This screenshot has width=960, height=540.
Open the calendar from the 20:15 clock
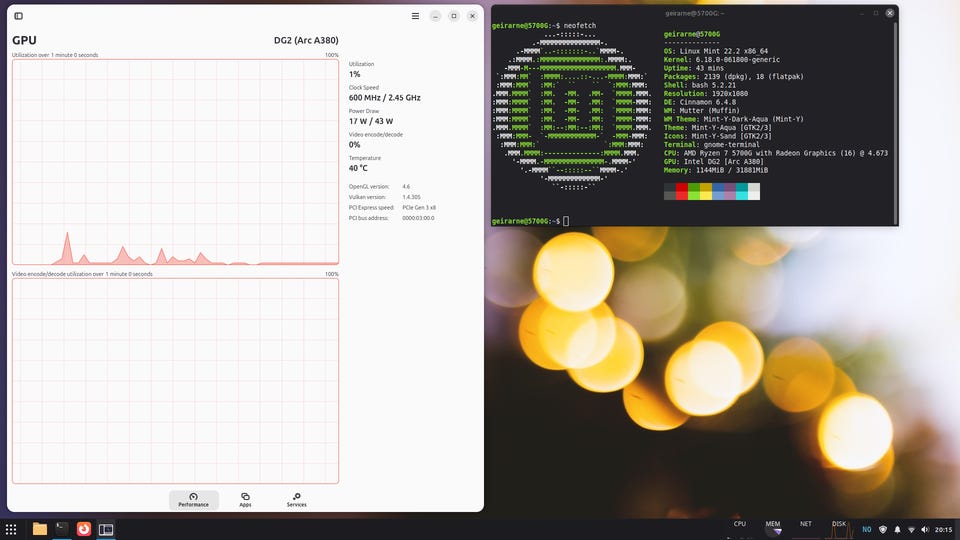point(944,529)
